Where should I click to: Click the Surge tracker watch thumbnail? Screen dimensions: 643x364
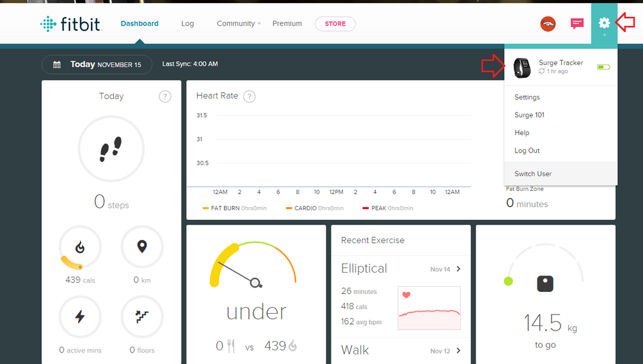522,68
